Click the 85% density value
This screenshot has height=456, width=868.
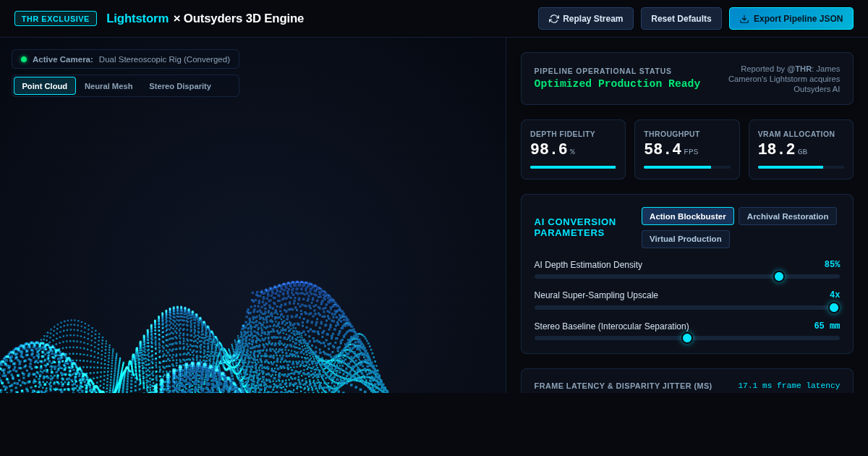point(832,265)
